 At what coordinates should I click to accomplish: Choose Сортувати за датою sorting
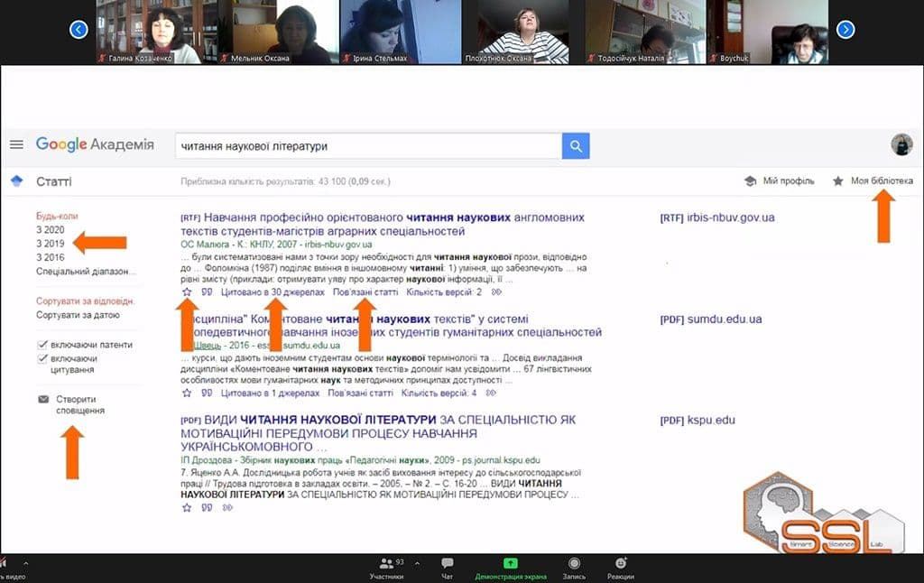point(78,315)
